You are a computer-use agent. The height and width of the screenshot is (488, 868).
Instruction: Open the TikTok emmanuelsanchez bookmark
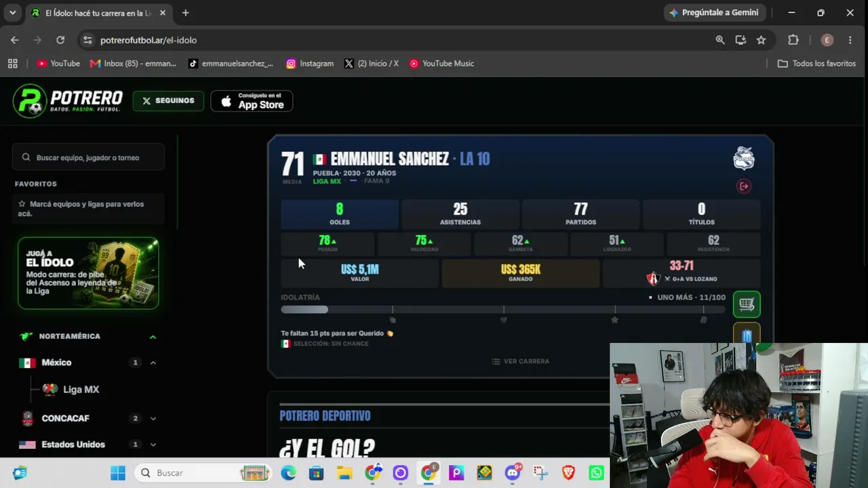(231, 63)
